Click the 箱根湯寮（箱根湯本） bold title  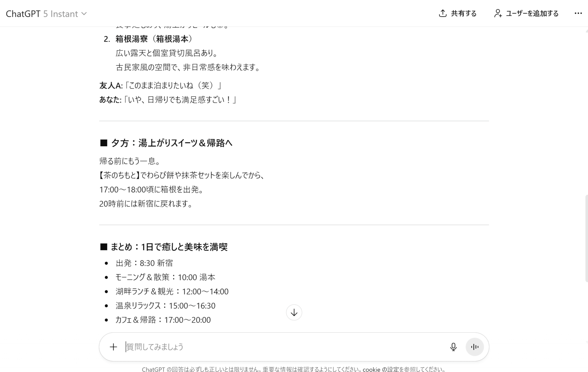[154, 39]
